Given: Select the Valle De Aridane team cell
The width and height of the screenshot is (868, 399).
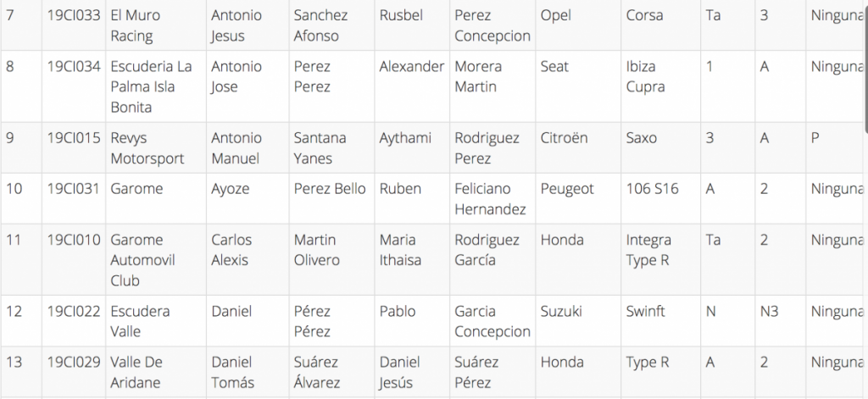Looking at the screenshot, I should pyautogui.click(x=136, y=371).
